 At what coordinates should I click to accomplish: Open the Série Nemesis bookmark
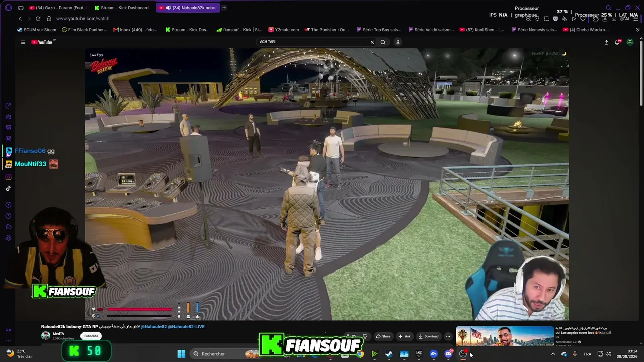click(x=534, y=30)
